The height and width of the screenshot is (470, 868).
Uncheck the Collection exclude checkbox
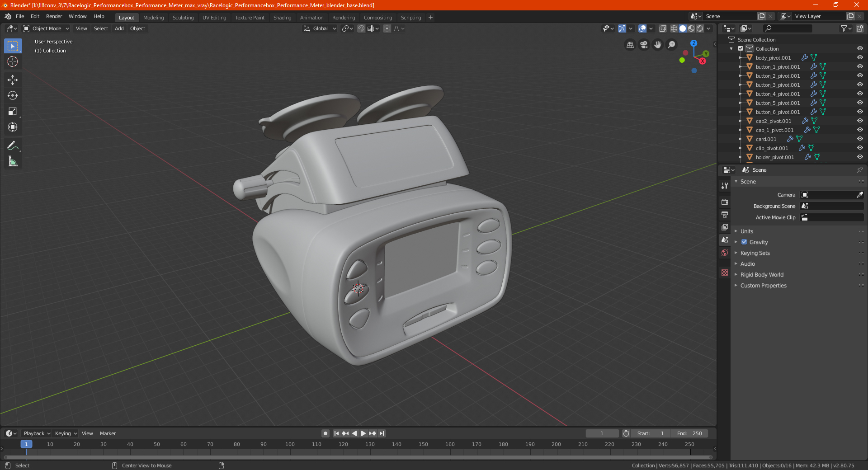coord(741,48)
